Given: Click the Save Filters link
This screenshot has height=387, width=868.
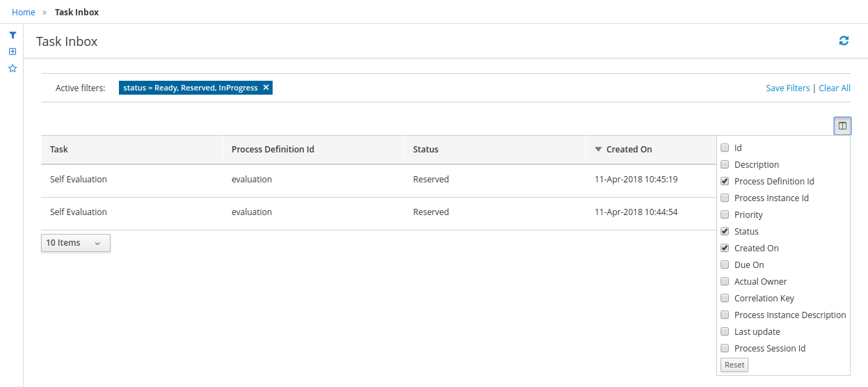Looking at the screenshot, I should tap(787, 88).
